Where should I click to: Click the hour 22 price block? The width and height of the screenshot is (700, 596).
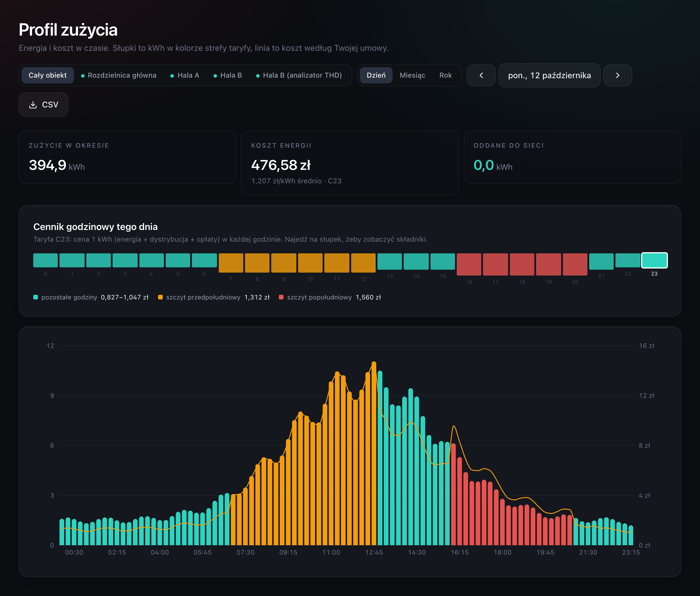point(628,260)
